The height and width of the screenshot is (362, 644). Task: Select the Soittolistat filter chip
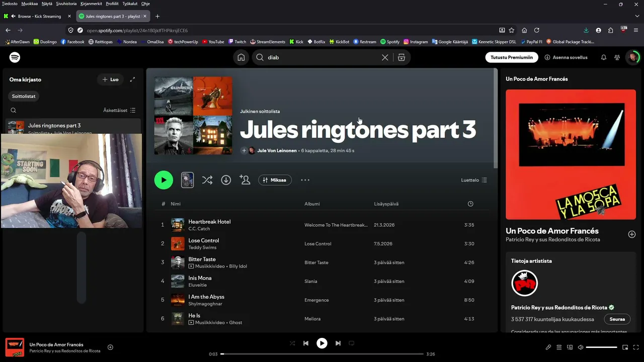click(x=24, y=96)
